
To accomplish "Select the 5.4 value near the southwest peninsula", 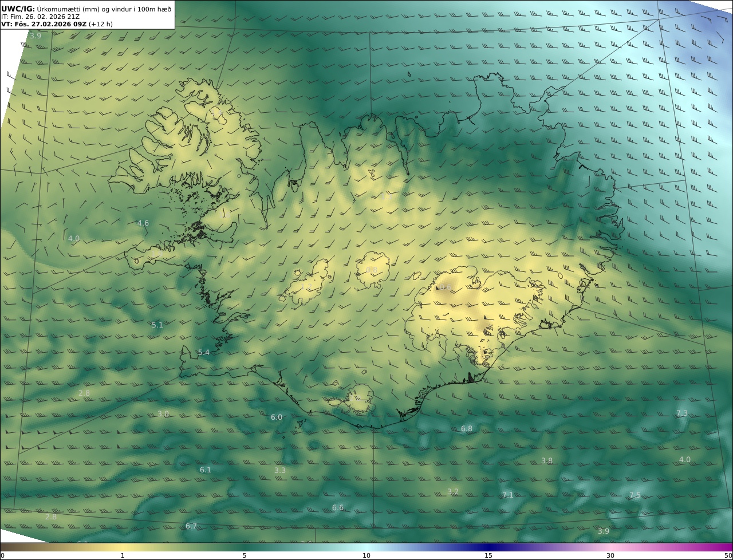I will (x=204, y=353).
